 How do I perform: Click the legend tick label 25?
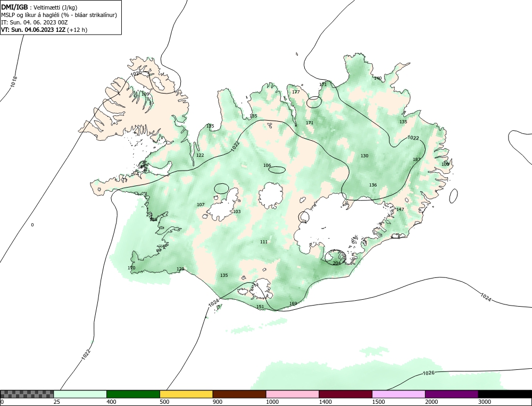[x=56, y=402]
